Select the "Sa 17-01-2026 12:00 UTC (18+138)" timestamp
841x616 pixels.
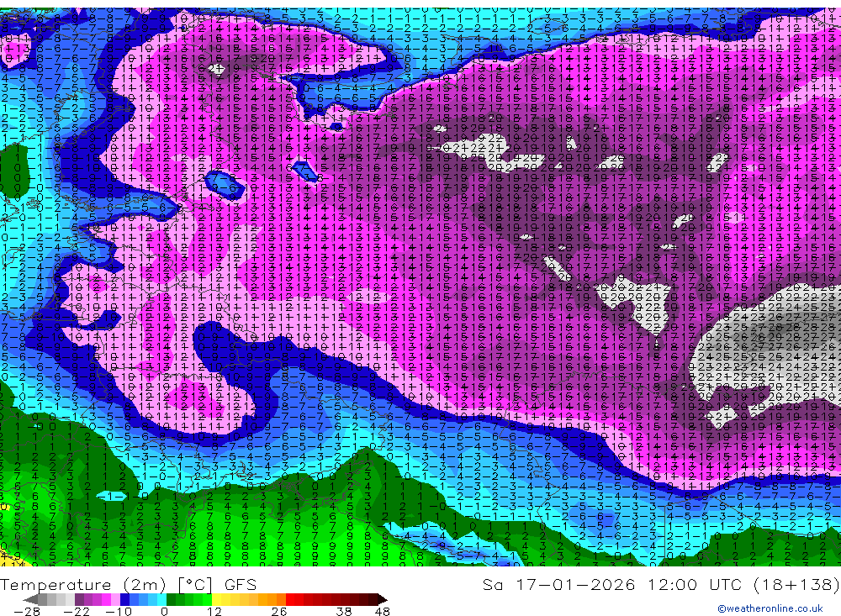661,584
